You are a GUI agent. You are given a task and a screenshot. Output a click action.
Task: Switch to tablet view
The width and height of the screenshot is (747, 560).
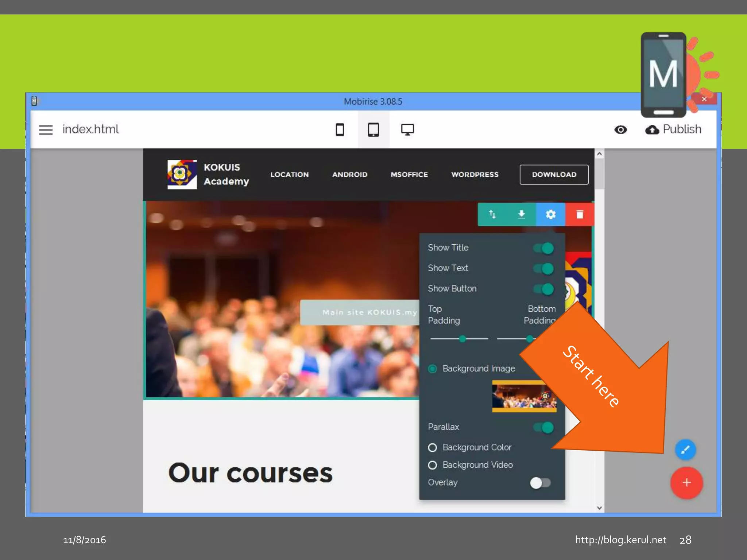(x=373, y=130)
